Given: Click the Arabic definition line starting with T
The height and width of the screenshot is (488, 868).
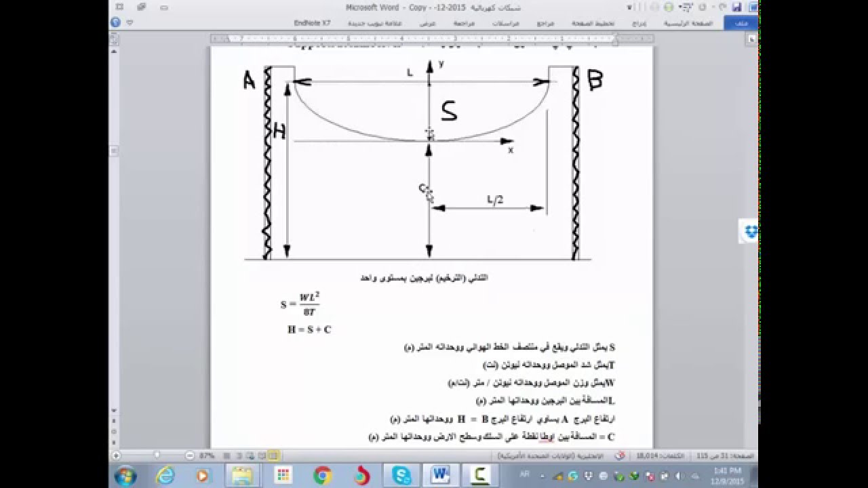Looking at the screenshot, I should 549,365.
